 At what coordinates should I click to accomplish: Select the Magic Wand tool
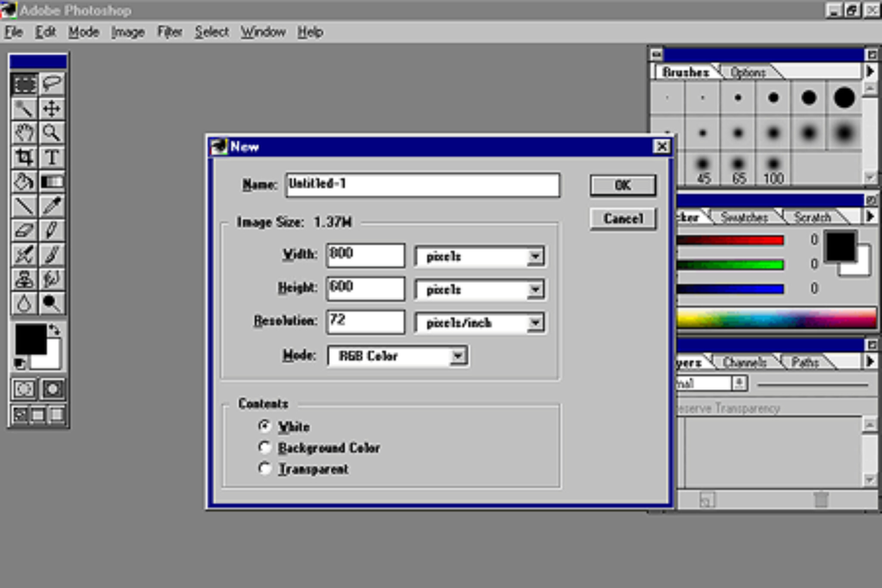[24, 108]
